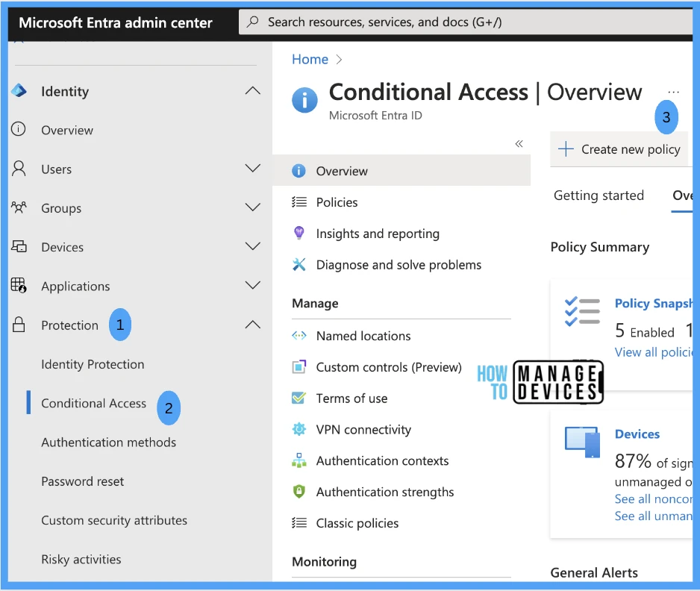Click the Policies list icon
The width and height of the screenshot is (700, 591).
click(299, 202)
